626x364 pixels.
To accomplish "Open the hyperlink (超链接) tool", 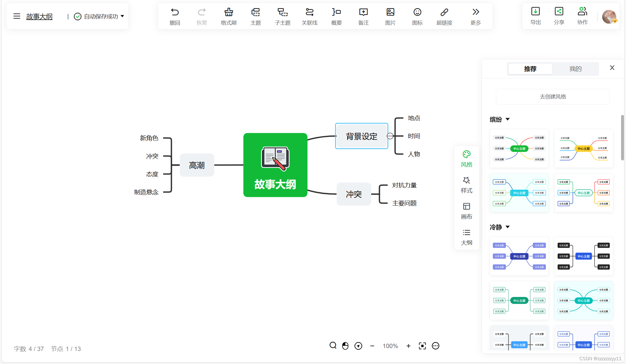I will pyautogui.click(x=444, y=12).
